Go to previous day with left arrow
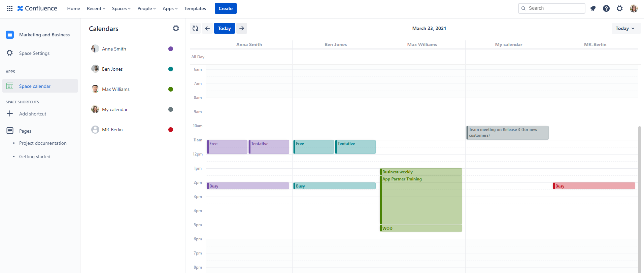This screenshot has width=644, height=273. coord(207,28)
